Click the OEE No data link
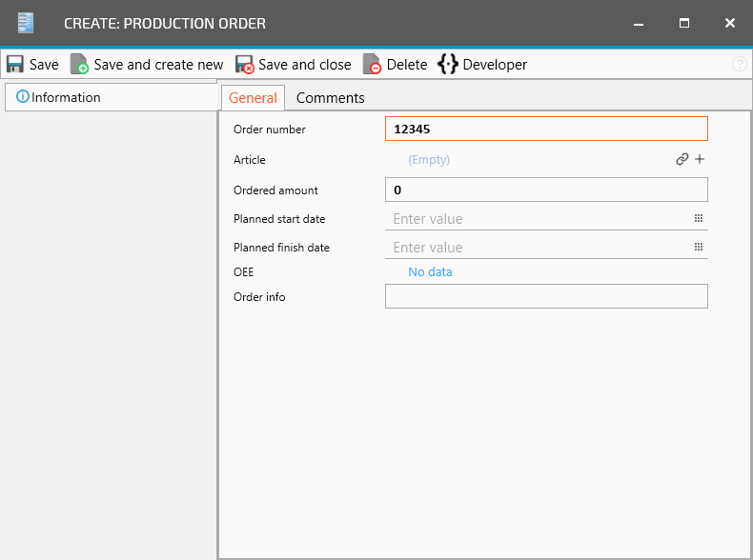 tap(430, 272)
